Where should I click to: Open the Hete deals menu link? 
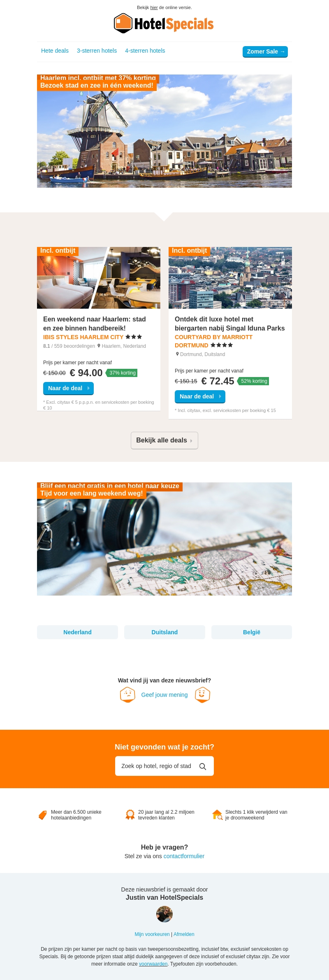click(x=55, y=51)
